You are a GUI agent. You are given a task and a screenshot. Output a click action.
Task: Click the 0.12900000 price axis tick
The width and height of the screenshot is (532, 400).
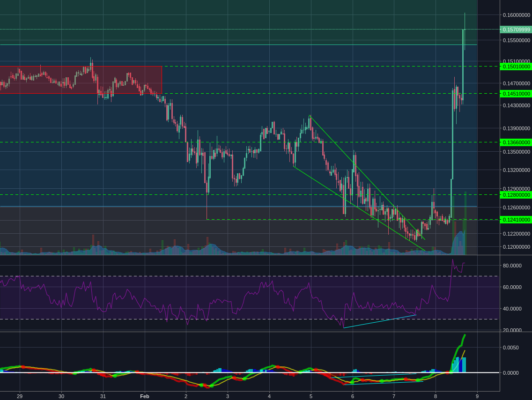click(517, 188)
